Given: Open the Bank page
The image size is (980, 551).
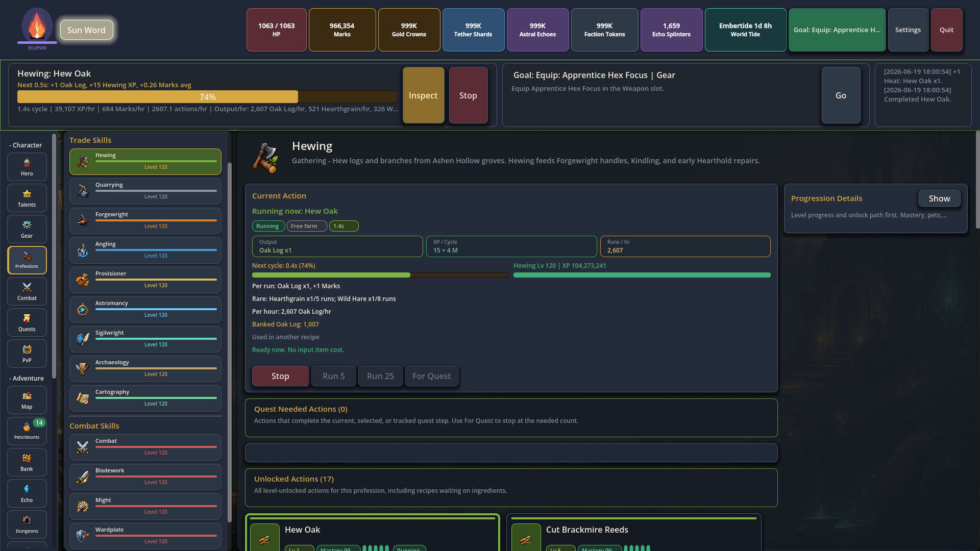Looking at the screenshot, I should (27, 462).
